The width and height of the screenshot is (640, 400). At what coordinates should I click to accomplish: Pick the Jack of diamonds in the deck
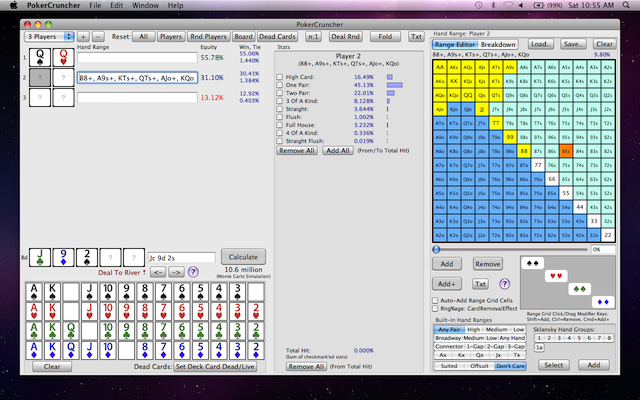click(x=89, y=350)
